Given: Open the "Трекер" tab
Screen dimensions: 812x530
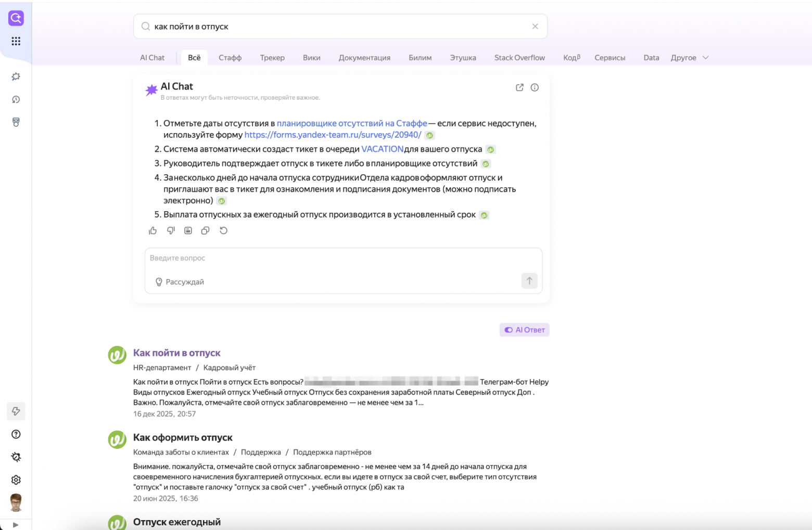Looking at the screenshot, I should pos(272,58).
